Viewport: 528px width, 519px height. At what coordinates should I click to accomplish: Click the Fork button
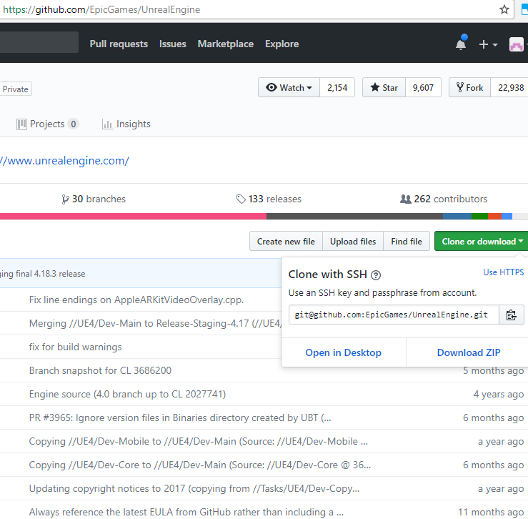click(470, 88)
